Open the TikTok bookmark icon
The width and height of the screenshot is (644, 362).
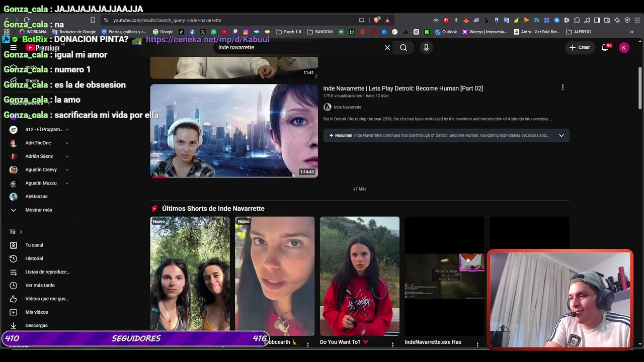pos(181,32)
